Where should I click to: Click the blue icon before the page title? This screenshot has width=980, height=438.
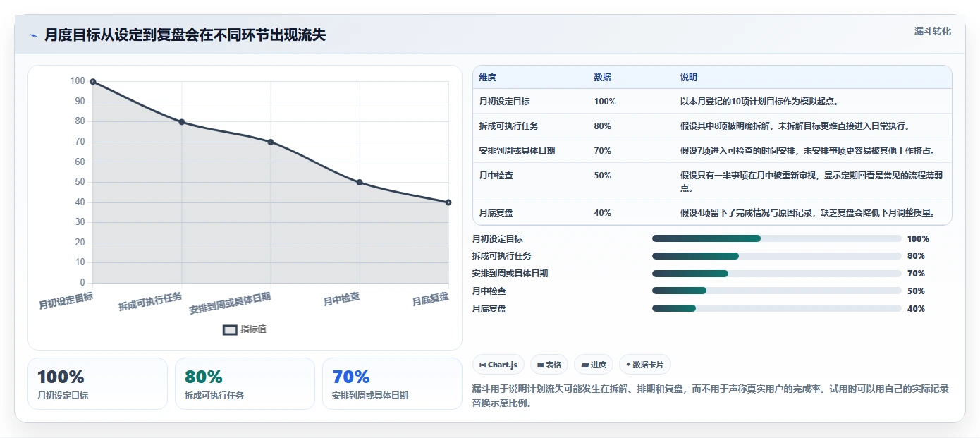pos(34,35)
